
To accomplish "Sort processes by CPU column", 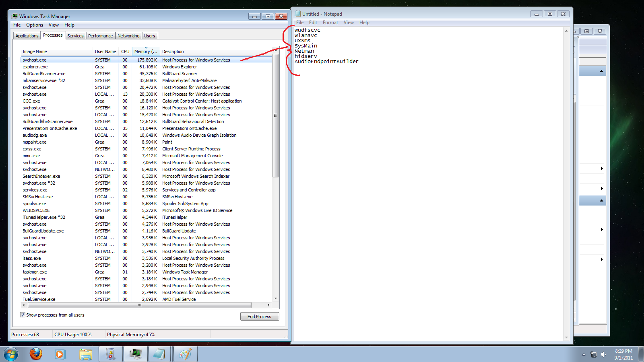I will pyautogui.click(x=125, y=51).
